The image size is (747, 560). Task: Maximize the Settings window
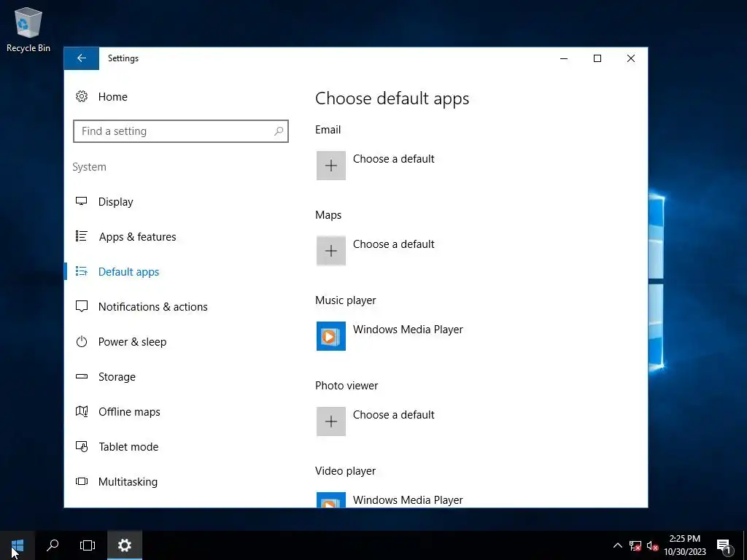[597, 58]
